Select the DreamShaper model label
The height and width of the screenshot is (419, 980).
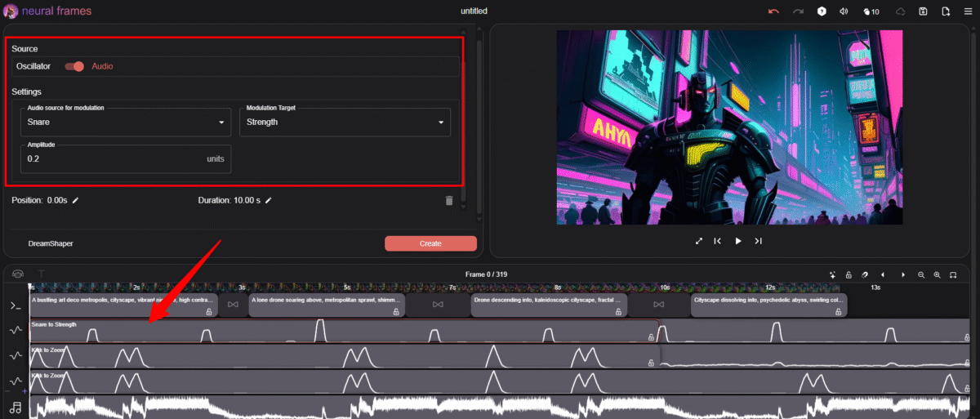51,243
